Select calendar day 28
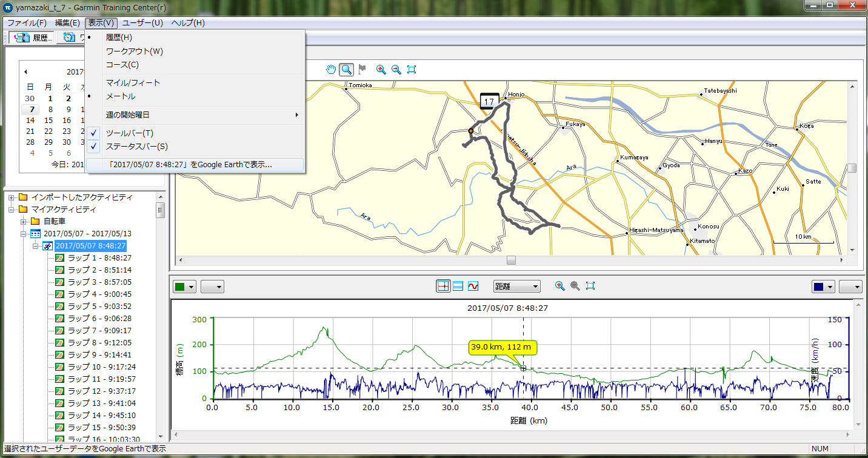The height and width of the screenshot is (458, 868). pyautogui.click(x=30, y=142)
